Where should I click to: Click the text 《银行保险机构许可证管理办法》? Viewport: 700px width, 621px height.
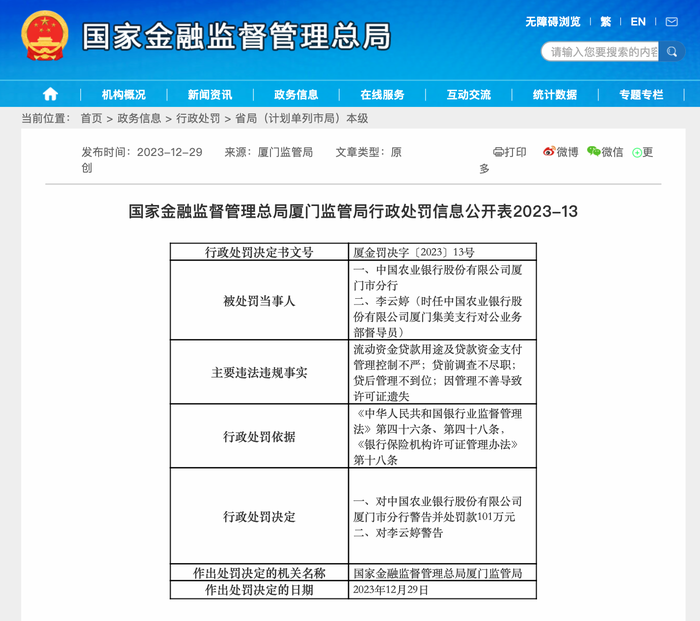(x=438, y=445)
